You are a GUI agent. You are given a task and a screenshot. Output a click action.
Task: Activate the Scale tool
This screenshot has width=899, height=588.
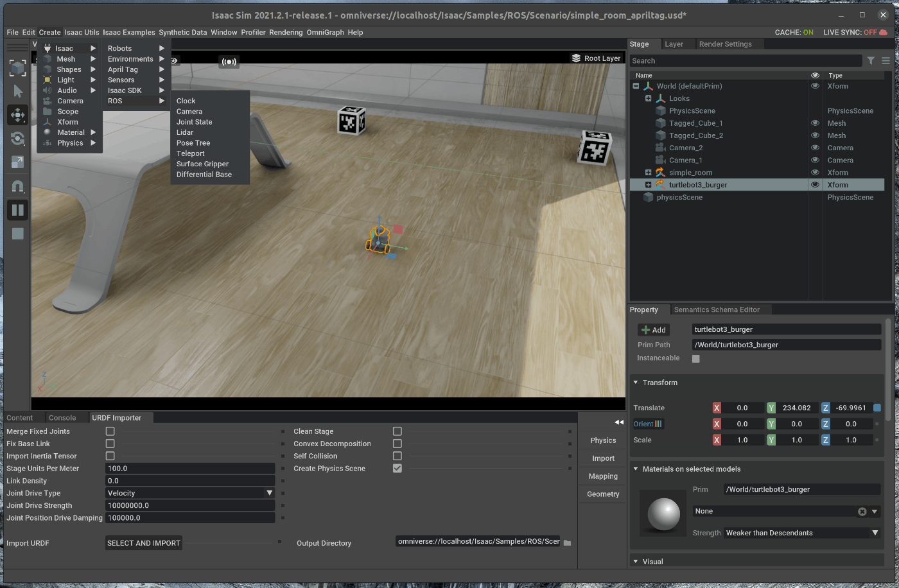(17, 162)
